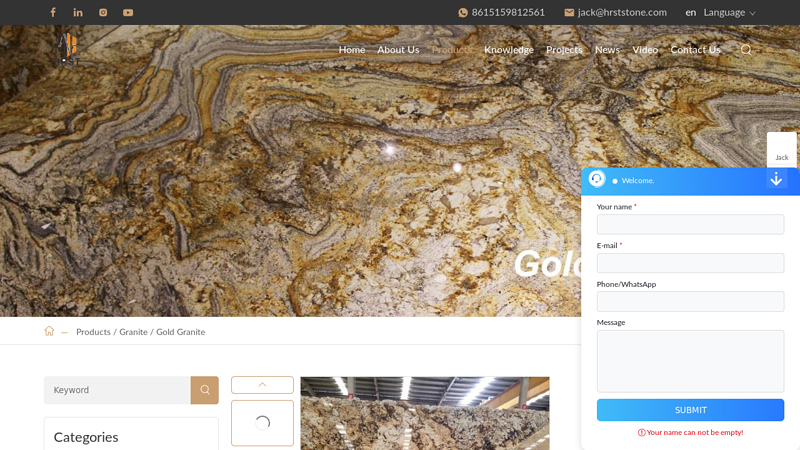Click the Products breadcrumb link
Viewport: 800px width, 450px height.
(x=93, y=332)
